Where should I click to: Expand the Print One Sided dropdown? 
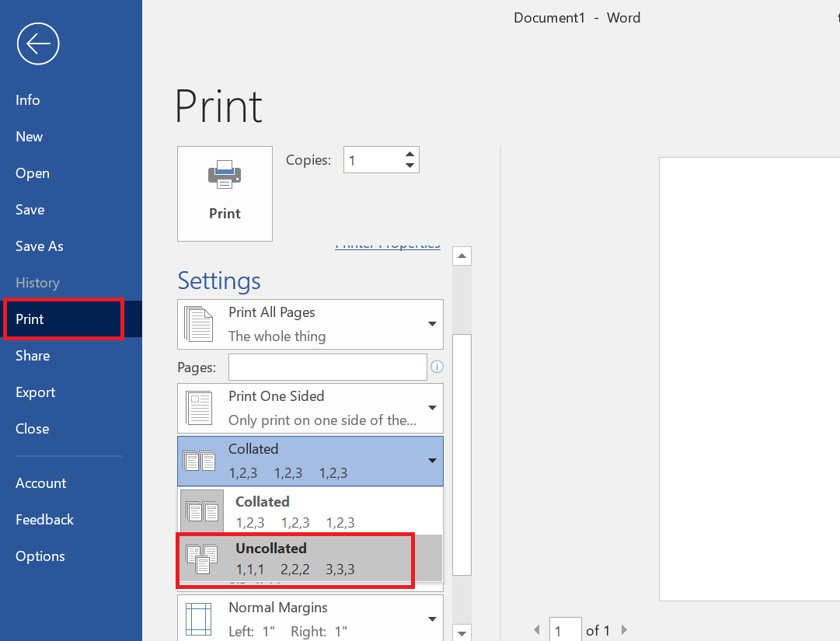[310, 408]
